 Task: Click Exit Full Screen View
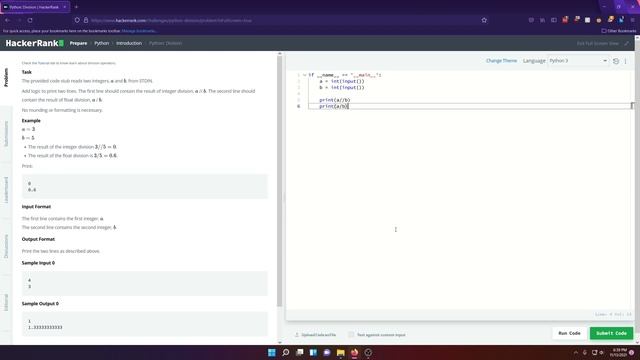tap(598, 43)
